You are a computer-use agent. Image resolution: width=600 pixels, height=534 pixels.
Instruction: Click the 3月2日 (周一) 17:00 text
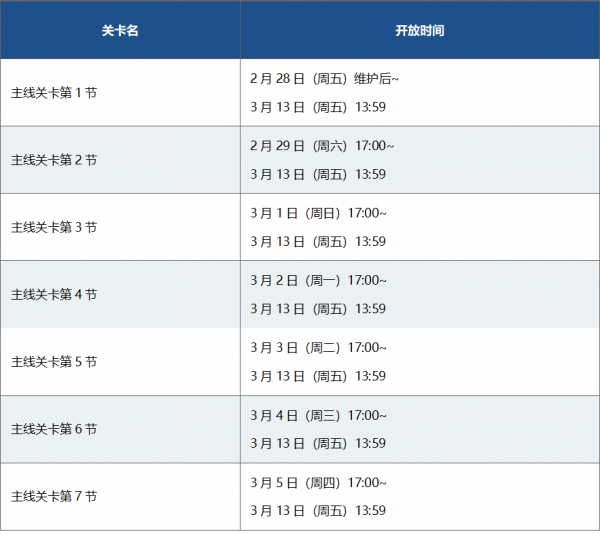pyautogui.click(x=318, y=280)
